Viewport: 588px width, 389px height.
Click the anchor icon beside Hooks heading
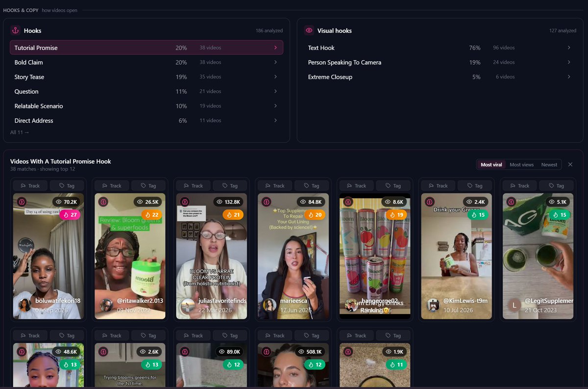15,30
